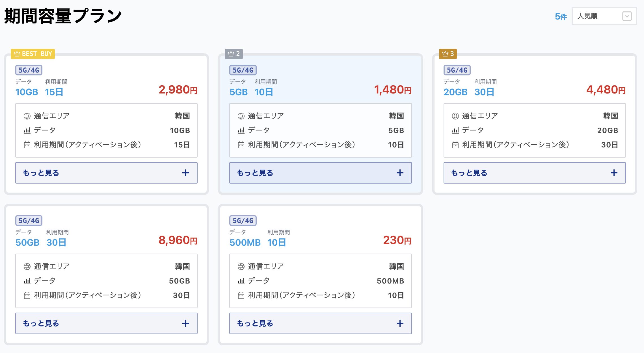
Task: Click the plus icon on 20GB plan
Action: 614,173
